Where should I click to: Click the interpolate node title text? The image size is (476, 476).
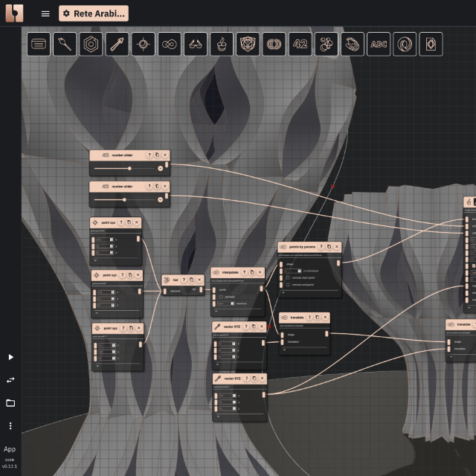(x=230, y=272)
